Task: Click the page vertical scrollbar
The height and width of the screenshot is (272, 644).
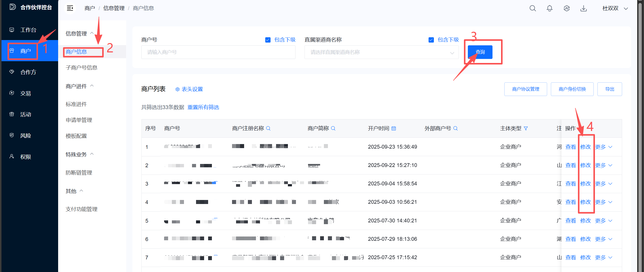Action: tap(640, 136)
